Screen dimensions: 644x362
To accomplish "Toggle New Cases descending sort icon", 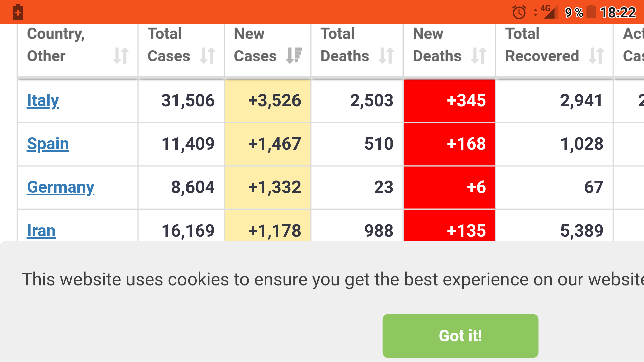I will (294, 56).
